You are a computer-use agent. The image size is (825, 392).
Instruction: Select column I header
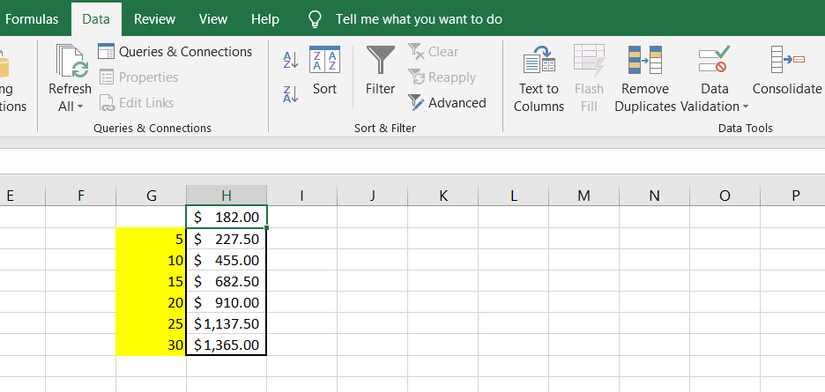(302, 195)
